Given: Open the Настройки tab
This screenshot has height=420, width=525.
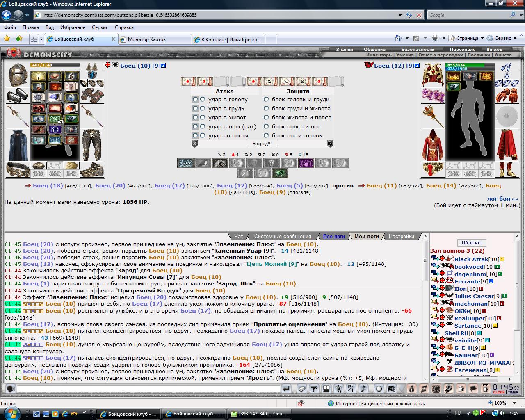Looking at the screenshot, I should point(401,236).
